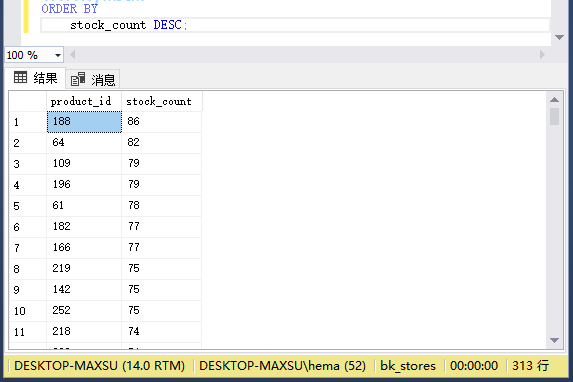573x382 pixels.
Task: Switch to the 消息 messages tab
Action: [x=93, y=79]
